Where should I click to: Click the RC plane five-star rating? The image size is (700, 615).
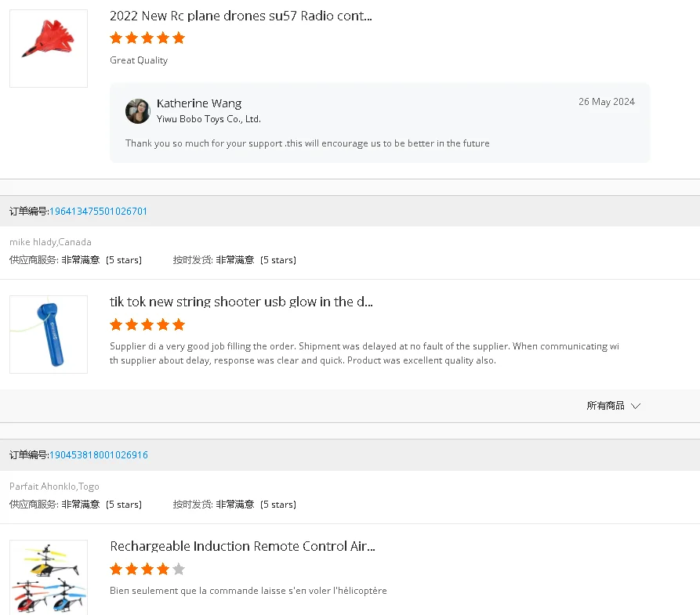tap(147, 38)
